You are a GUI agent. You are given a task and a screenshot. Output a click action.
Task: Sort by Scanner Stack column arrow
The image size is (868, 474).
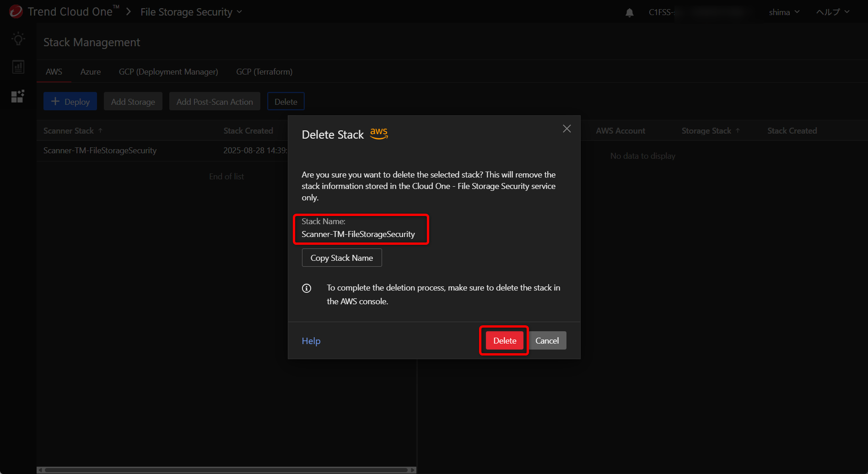100,131
